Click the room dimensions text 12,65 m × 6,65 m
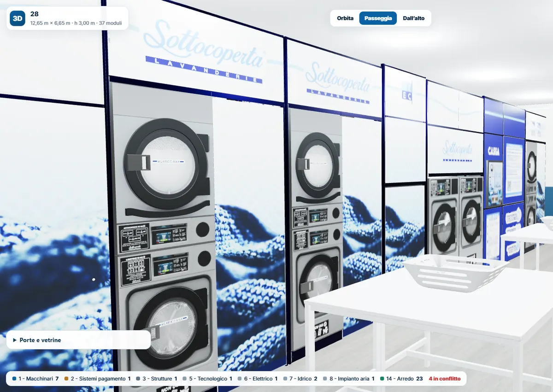553x392 pixels. pyautogui.click(x=50, y=23)
